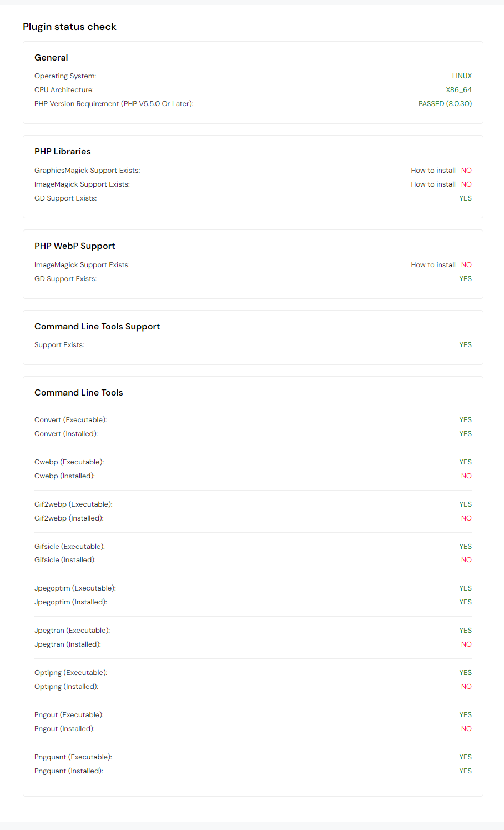504x830 pixels.
Task: Click the Jpegtran (Executable) label
Action: coord(72,631)
